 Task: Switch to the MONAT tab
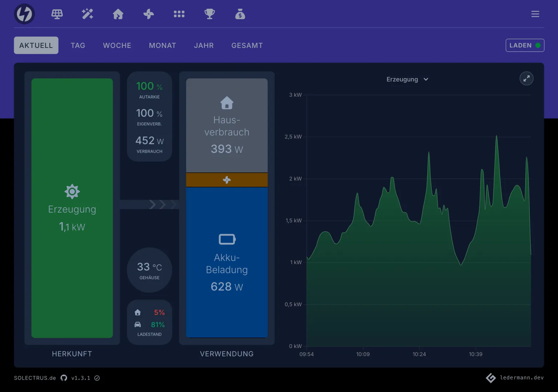tap(162, 45)
